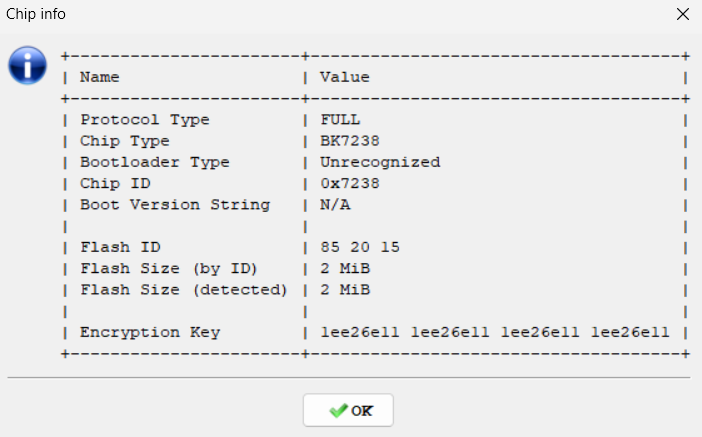Click the 0x7238 chip ID value
702x437 pixels.
pos(349,183)
